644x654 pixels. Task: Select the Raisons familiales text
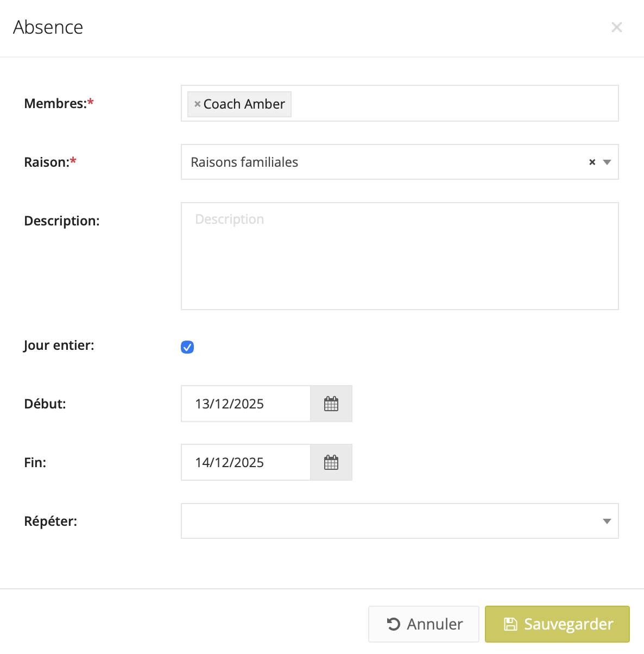[x=244, y=162]
